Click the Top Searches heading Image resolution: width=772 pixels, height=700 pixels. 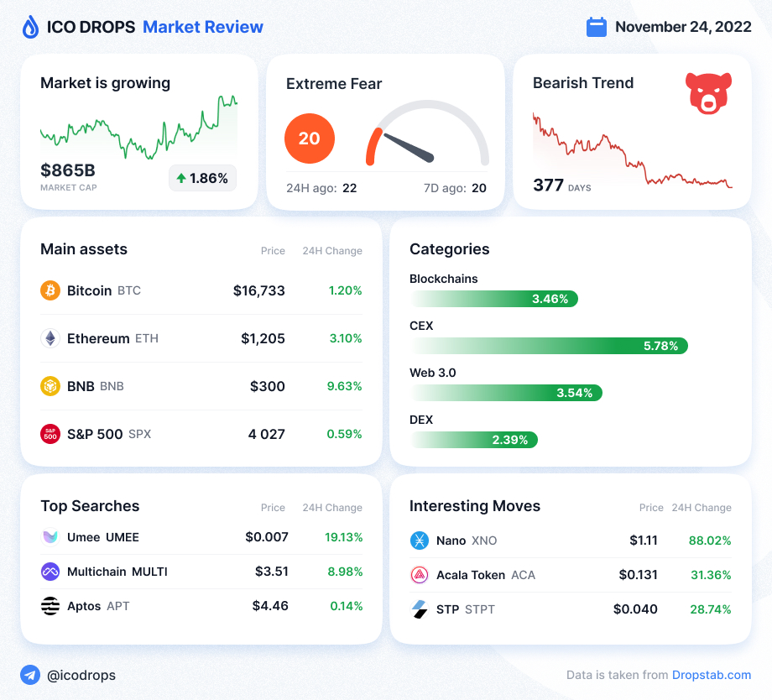tap(90, 506)
